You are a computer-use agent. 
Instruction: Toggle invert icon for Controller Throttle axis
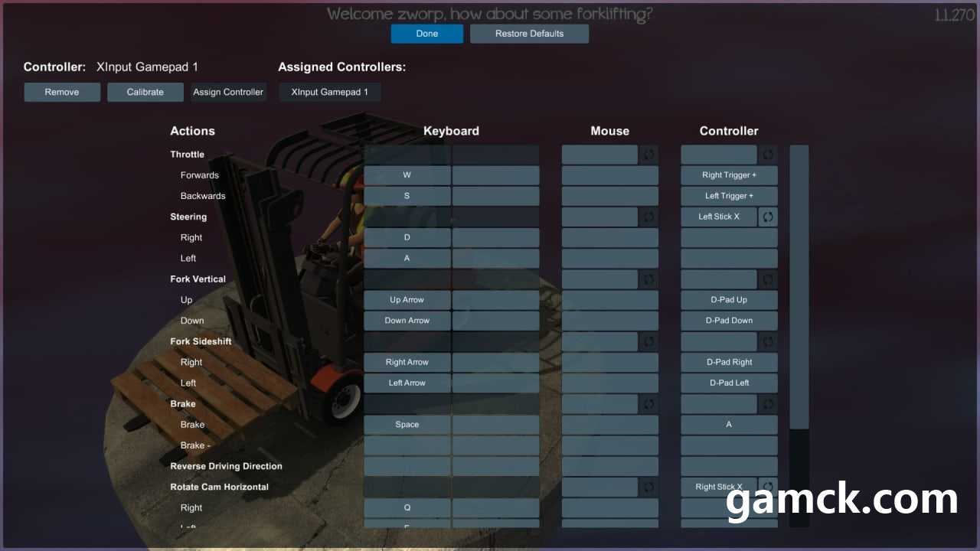click(x=768, y=155)
